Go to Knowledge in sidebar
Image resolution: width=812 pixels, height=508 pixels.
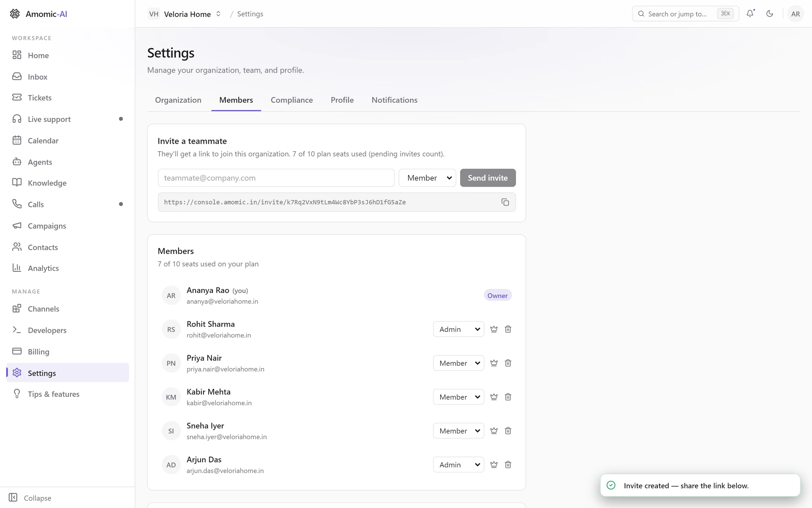click(x=68, y=183)
